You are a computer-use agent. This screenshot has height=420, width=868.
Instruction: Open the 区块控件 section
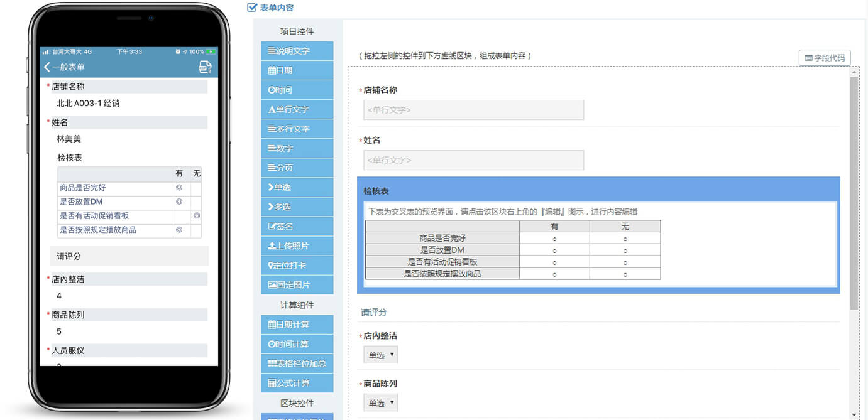click(x=297, y=402)
